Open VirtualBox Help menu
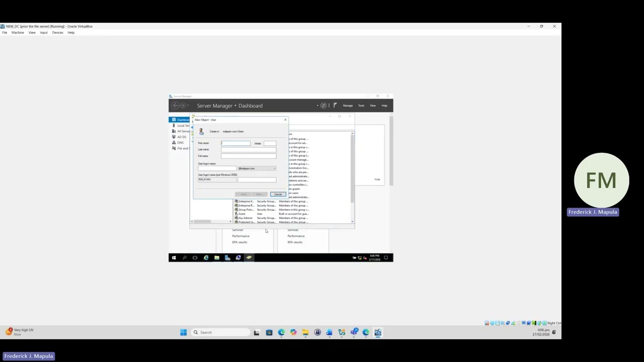The height and width of the screenshot is (362, 644). 71,33
